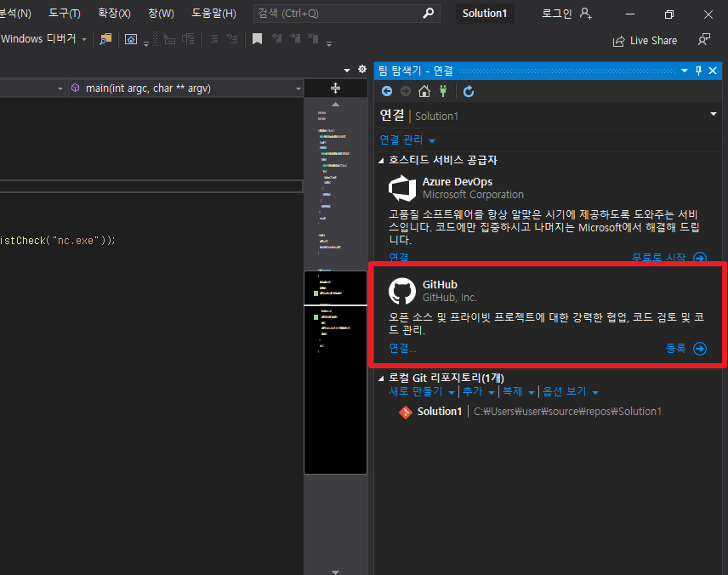Image resolution: width=728 pixels, height=575 pixels.
Task: Click the editor settings gear icon
Action: point(362,69)
